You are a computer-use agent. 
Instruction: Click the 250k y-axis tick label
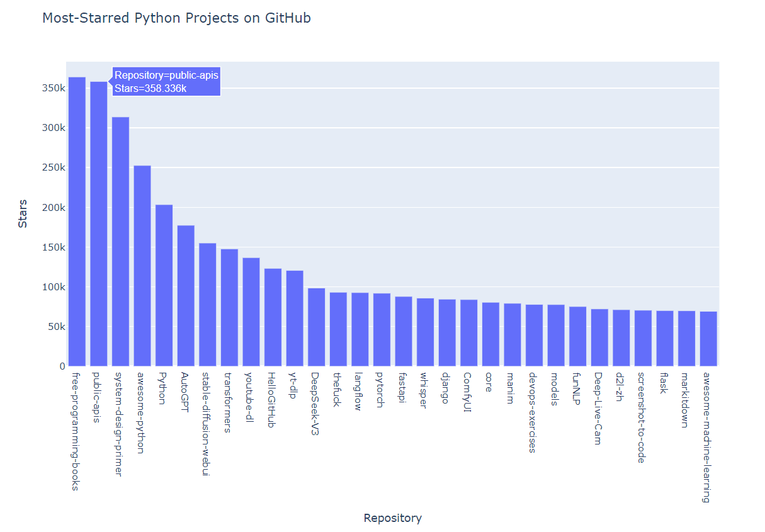(x=54, y=167)
